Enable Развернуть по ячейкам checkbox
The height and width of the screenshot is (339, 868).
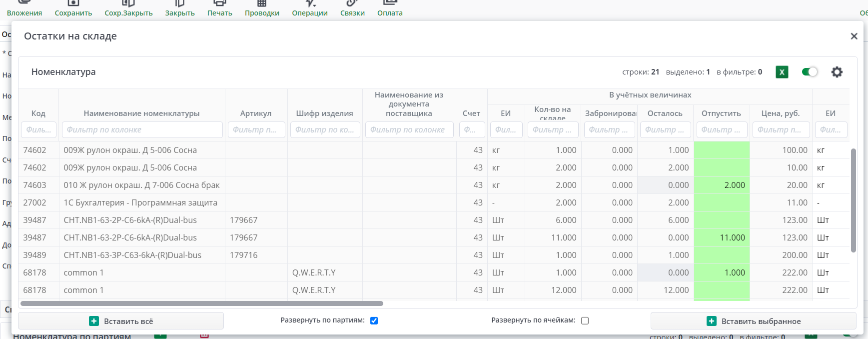coord(585,320)
